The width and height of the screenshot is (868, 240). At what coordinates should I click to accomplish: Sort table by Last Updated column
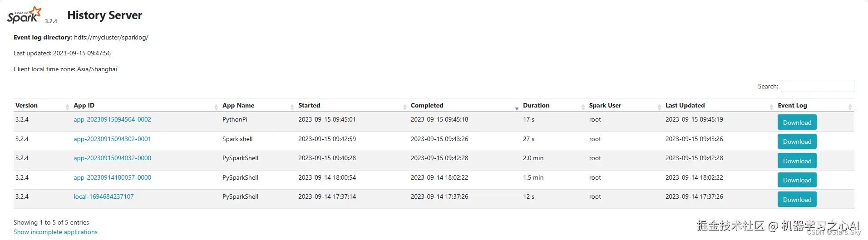point(685,106)
